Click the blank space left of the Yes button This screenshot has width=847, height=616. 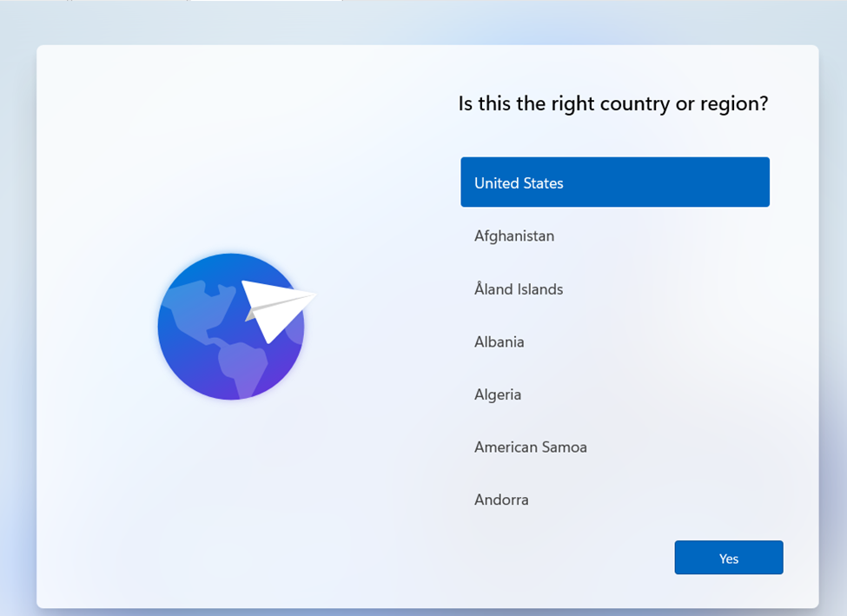pos(565,558)
